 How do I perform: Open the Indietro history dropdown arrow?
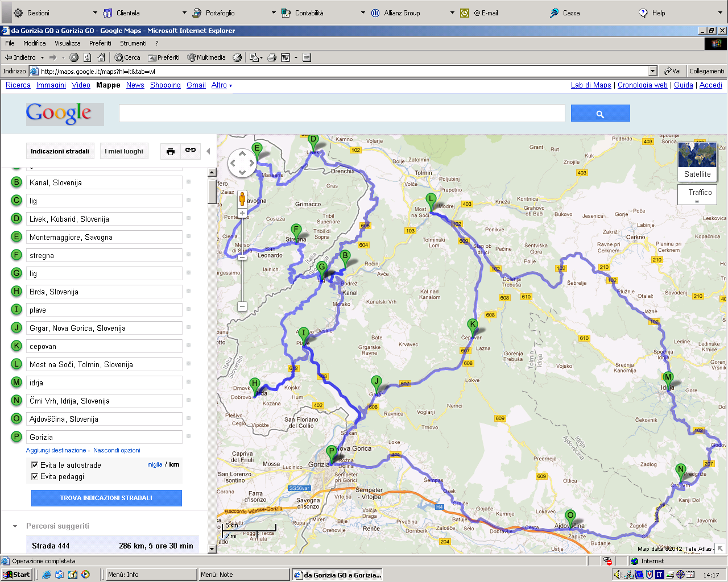click(42, 57)
